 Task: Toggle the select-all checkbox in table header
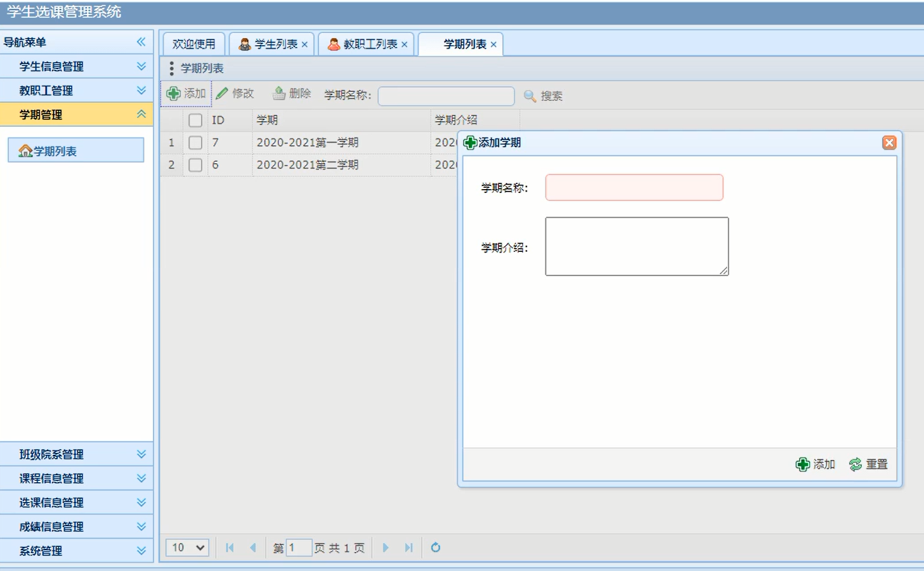[x=195, y=121]
